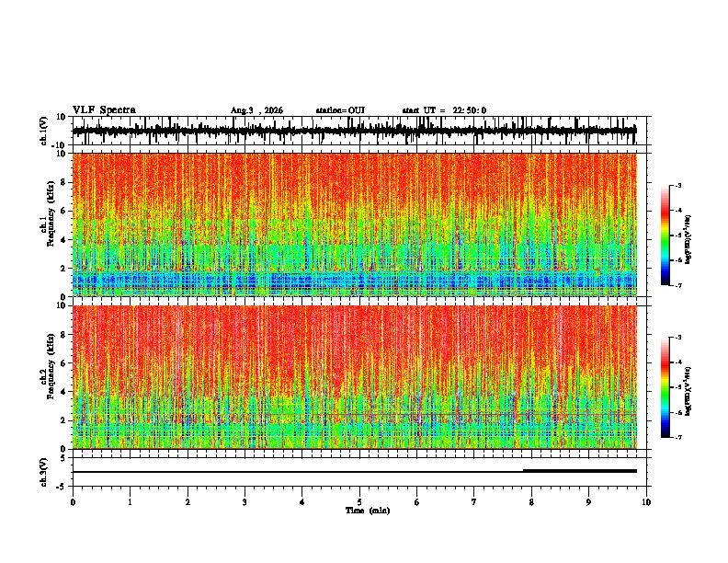Click the 'Time (min)' axis label
Viewport: 728px width, 563px height.
368,511
